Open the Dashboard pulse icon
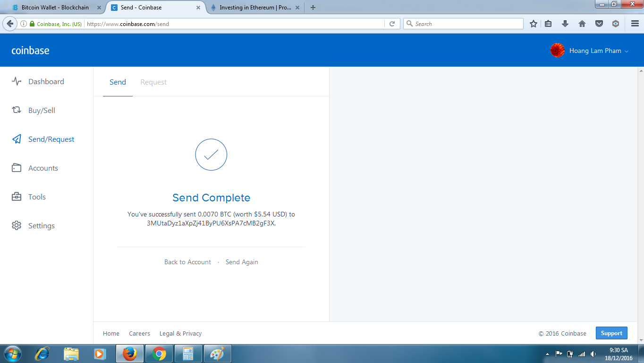Screen dimensions: 644x363 tap(17, 81)
